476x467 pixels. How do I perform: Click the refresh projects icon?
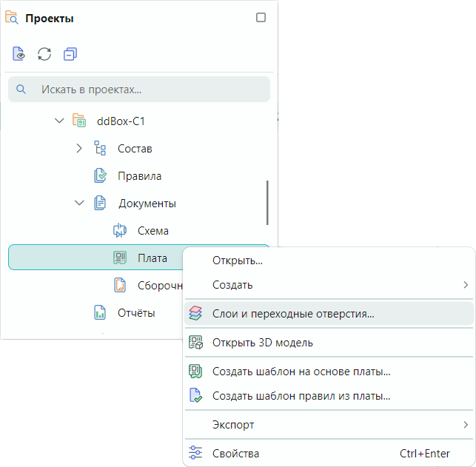[44, 54]
